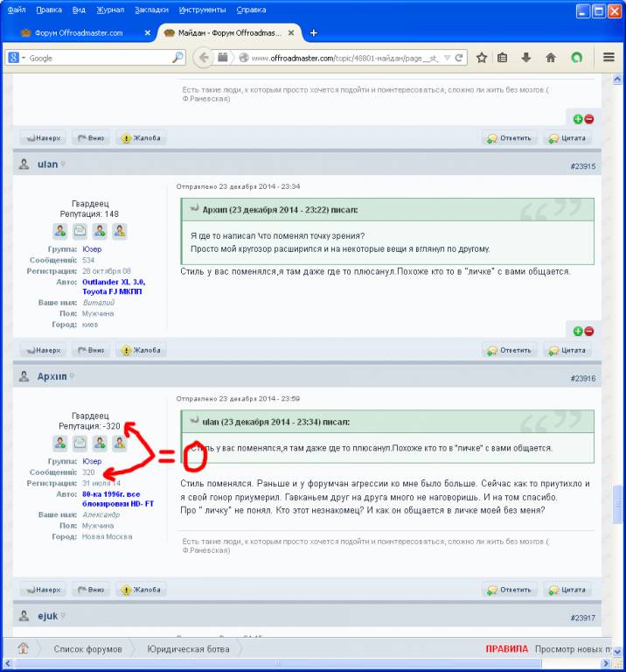Go to the browser home page icon

(x=551, y=58)
